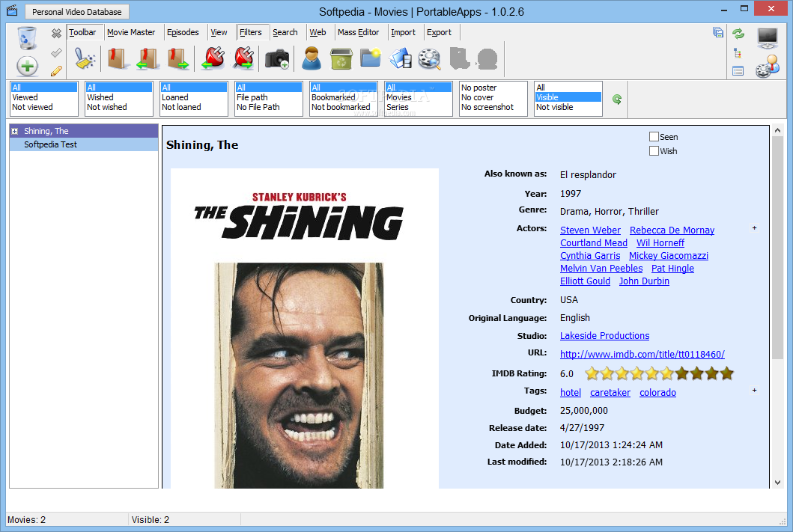
Task: Open the Search tab
Action: tap(285, 32)
